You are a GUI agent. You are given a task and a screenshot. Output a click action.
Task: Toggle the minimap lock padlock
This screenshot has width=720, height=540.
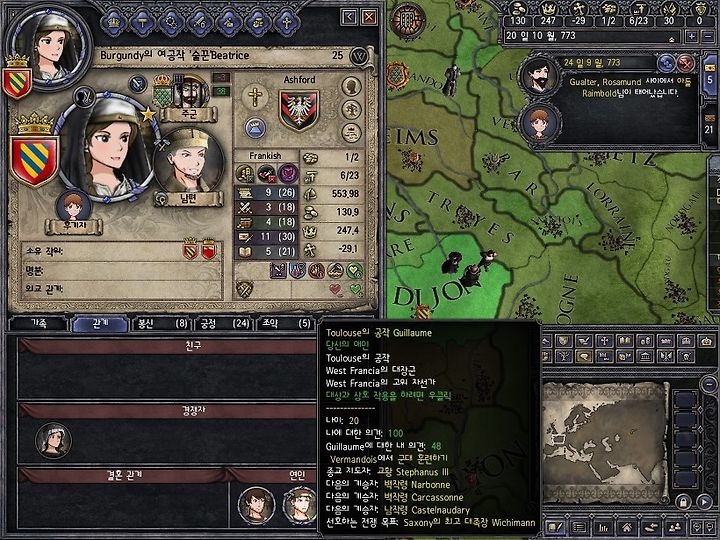(683, 501)
